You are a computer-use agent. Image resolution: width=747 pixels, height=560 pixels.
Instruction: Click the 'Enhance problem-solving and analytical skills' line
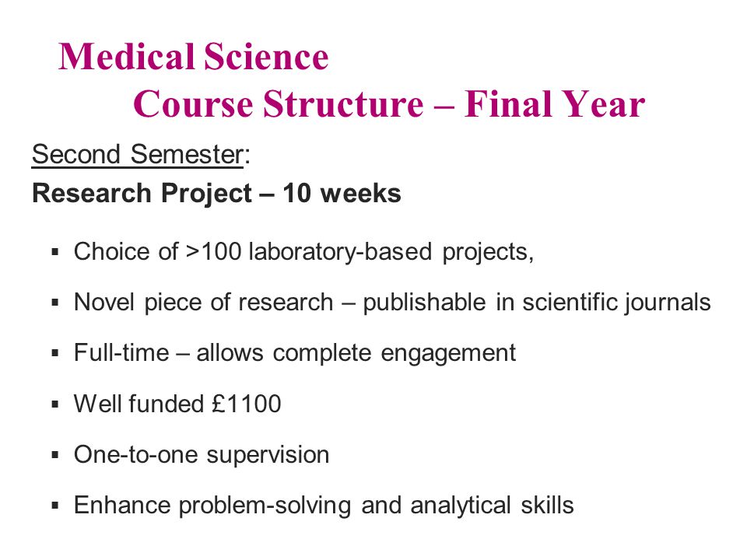[x=324, y=506]
